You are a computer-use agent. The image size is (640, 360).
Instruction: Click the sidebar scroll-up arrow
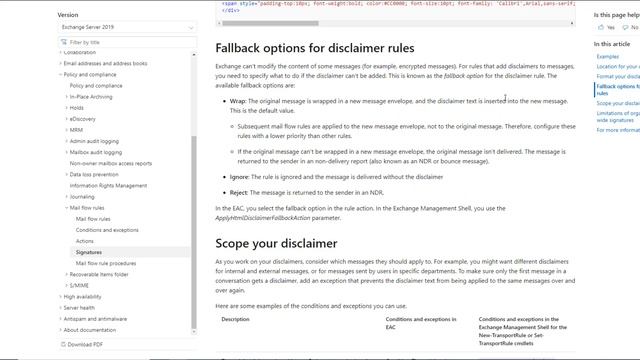(x=194, y=54)
